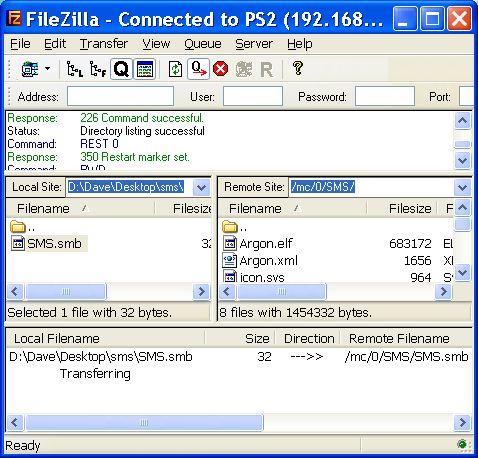Click the SMS.smb file icon
This screenshot has width=478, height=458.
18,243
